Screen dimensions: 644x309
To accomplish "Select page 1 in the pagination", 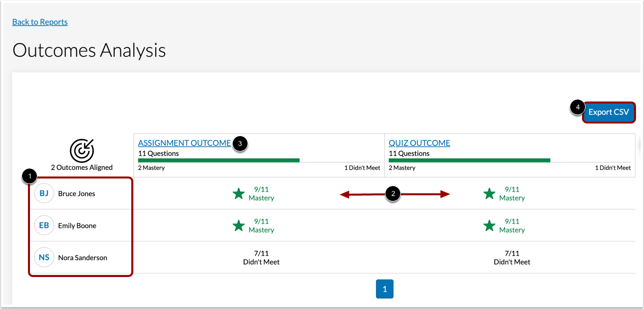I will point(384,288).
